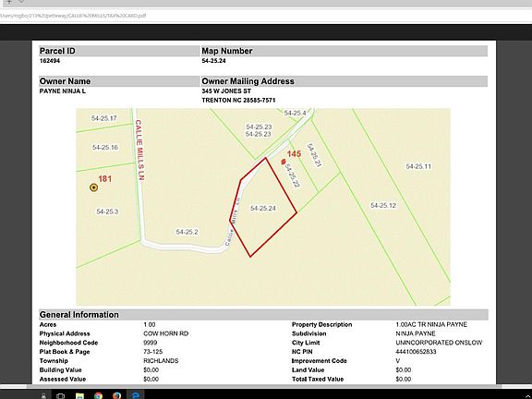
Task: Click parcel label 54-25.2 on the map
Action: click(x=187, y=232)
